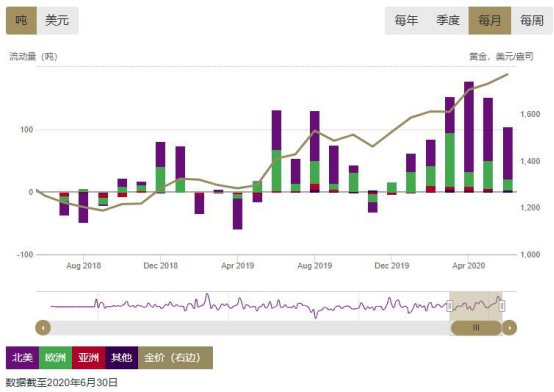Click the right scroll arrow button

tap(509, 328)
